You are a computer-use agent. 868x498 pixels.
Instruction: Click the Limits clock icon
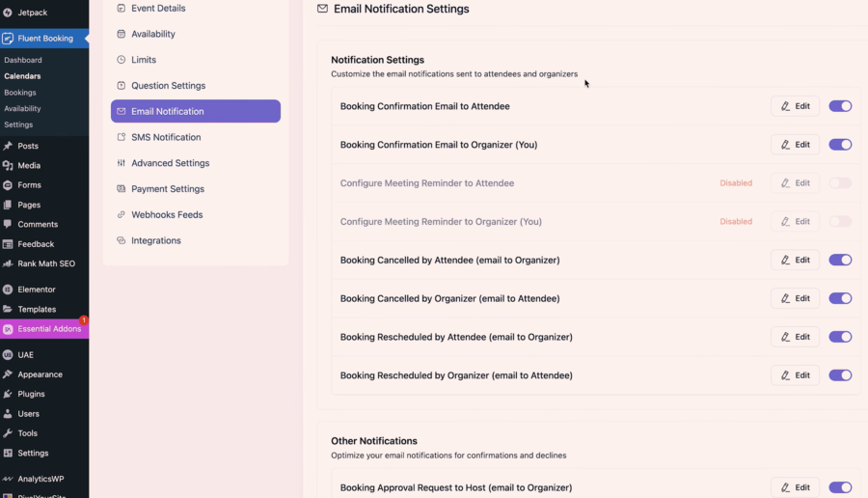122,60
